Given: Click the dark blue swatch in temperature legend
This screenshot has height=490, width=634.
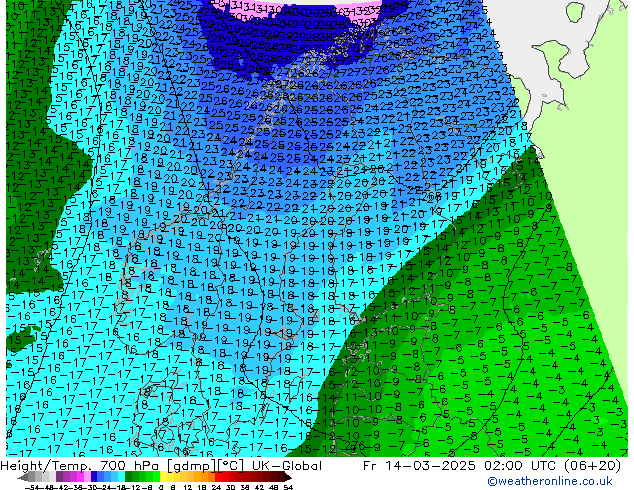Looking at the screenshot, I should tap(94, 477).
